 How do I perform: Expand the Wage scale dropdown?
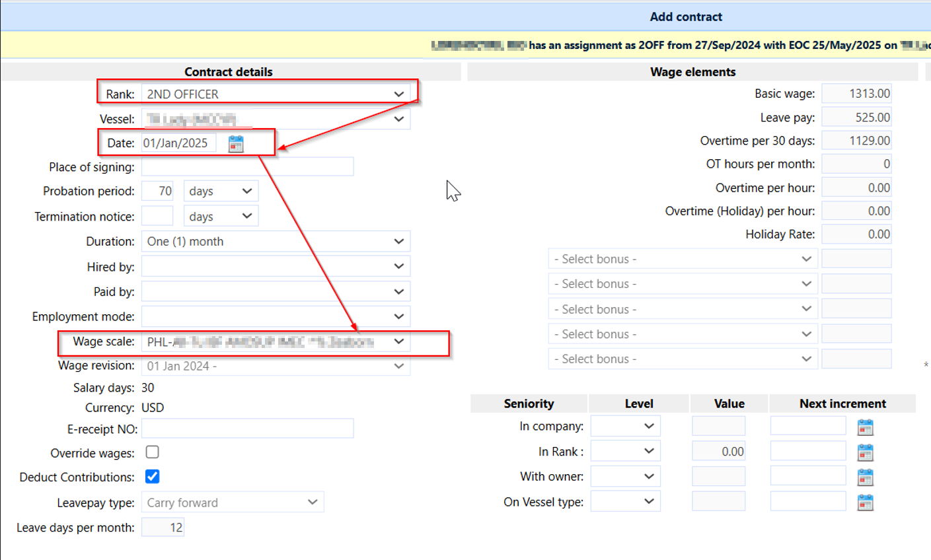[276, 341]
